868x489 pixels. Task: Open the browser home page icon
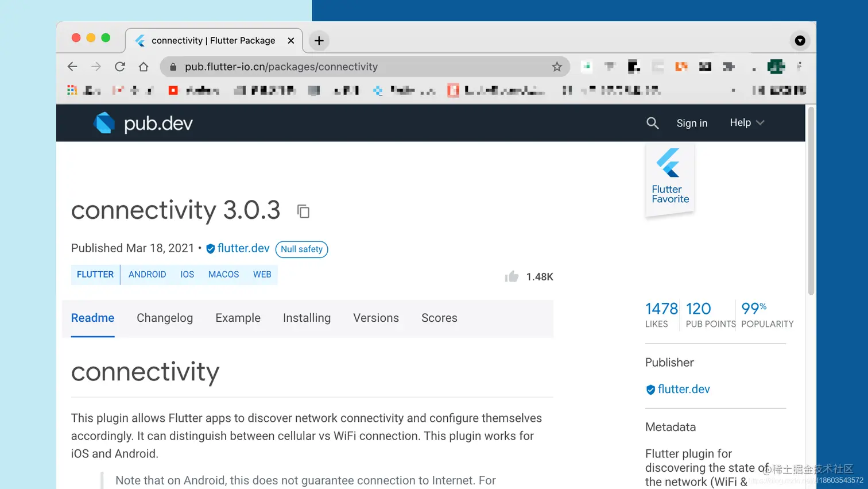(x=144, y=67)
